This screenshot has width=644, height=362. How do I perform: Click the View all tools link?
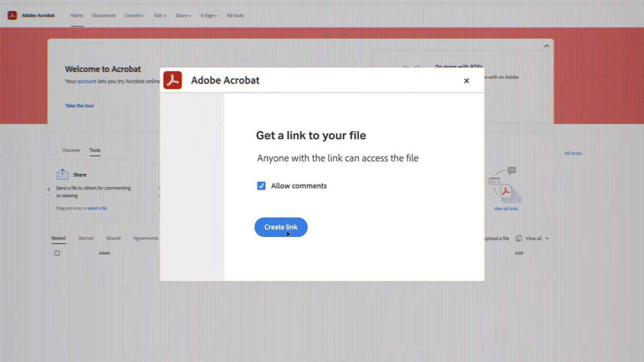coord(505,209)
